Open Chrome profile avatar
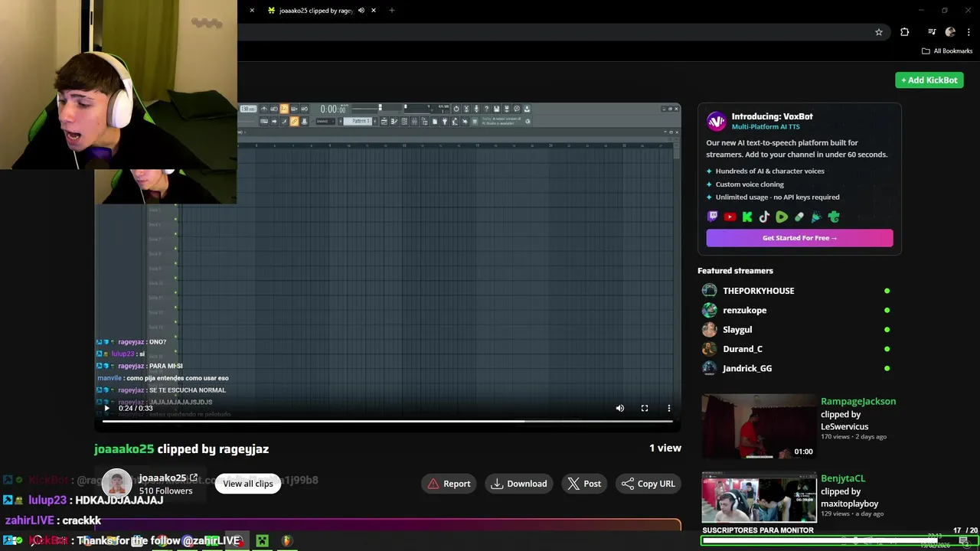The height and width of the screenshot is (551, 980). pyautogui.click(x=950, y=32)
